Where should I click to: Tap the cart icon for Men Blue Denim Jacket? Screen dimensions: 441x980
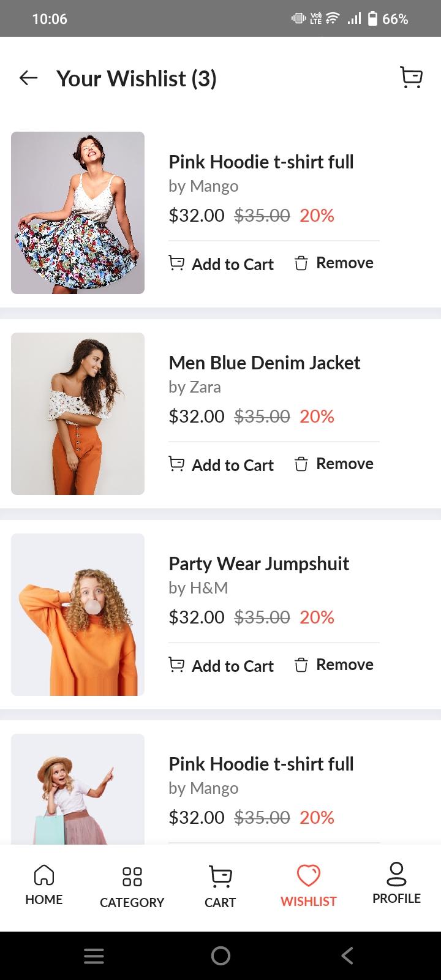pyautogui.click(x=176, y=464)
